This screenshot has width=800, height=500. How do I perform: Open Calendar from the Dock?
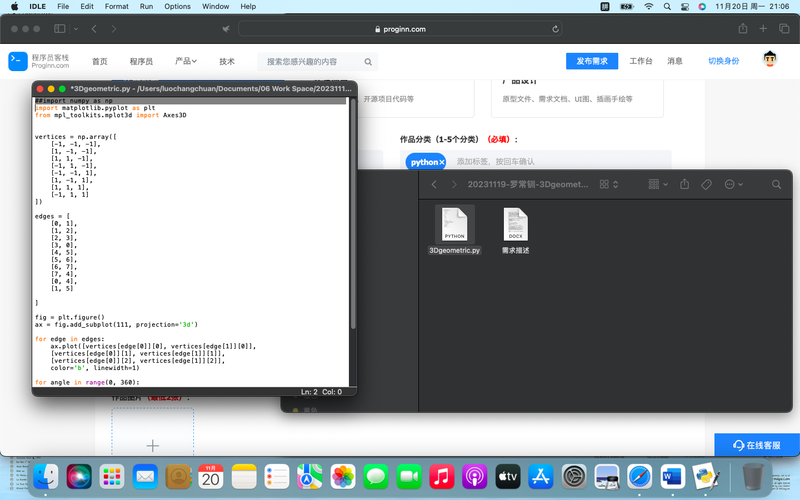click(211, 477)
